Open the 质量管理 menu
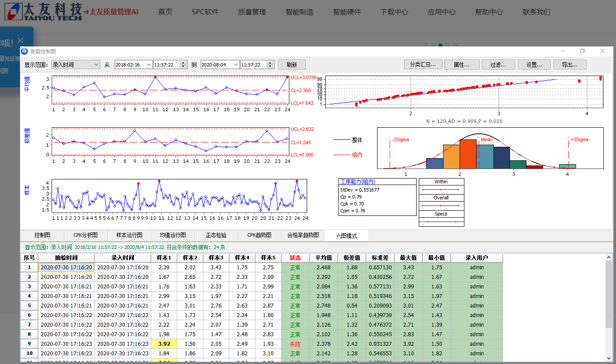The width and height of the screenshot is (616, 364). coord(252,12)
